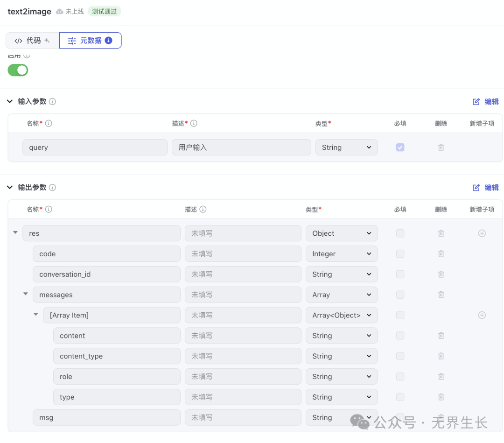Click add sub-item plus icon for Array Item
The width and height of the screenshot is (504, 443).
[x=482, y=315]
